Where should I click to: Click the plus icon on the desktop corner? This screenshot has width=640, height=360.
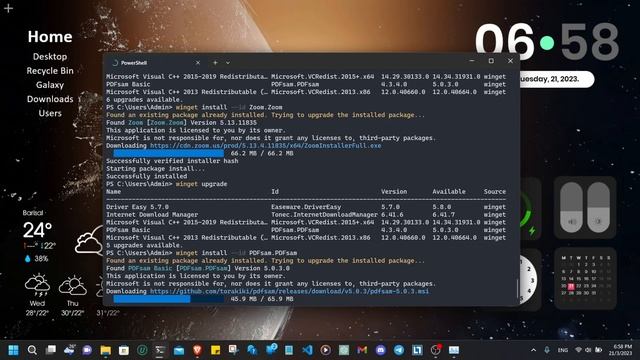pos(8,8)
